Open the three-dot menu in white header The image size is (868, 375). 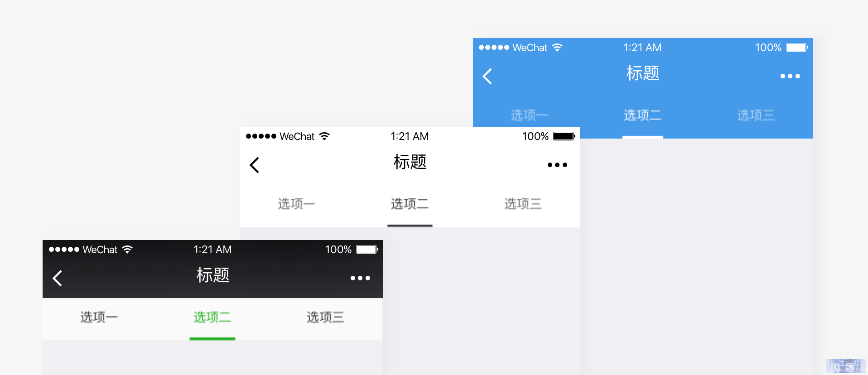[557, 165]
